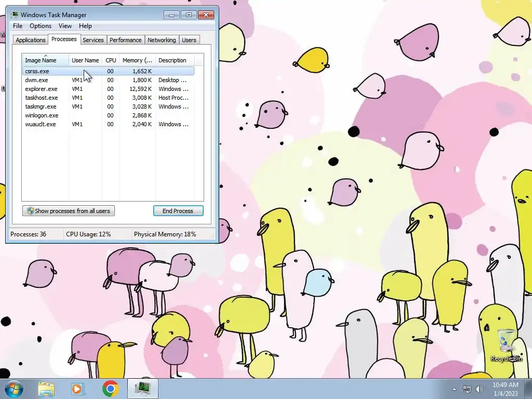This screenshot has height=399, width=532.
Task: Switch to the Services tab
Action: coord(94,40)
